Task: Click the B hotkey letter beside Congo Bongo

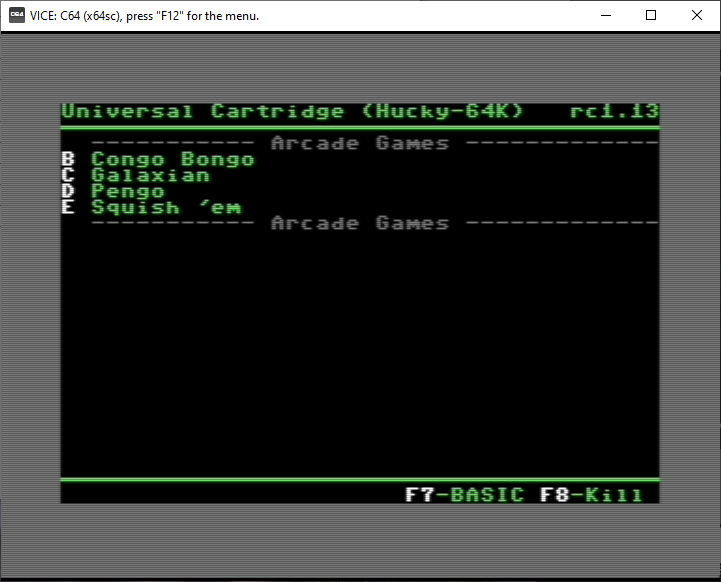Action: pos(68,160)
